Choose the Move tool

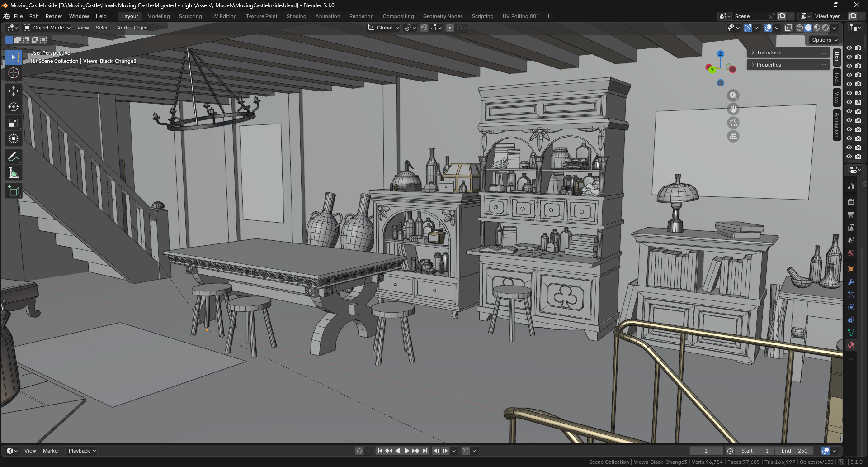coord(14,91)
